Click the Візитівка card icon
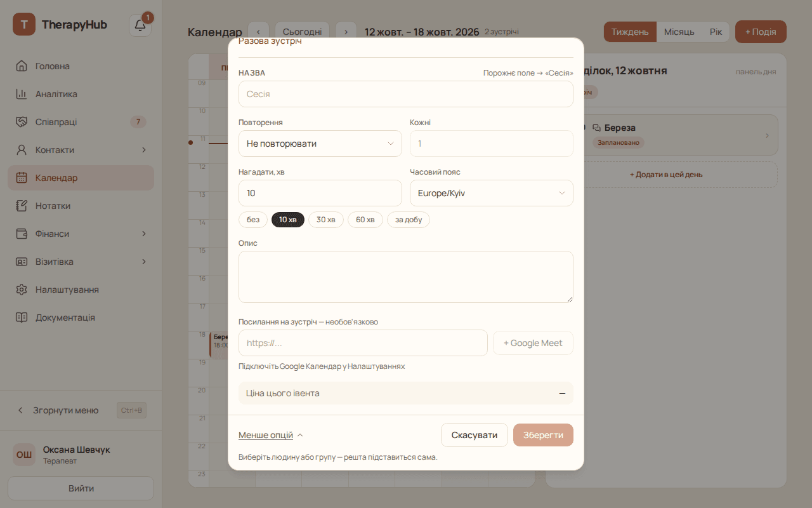This screenshot has width=812, height=508. point(22,262)
